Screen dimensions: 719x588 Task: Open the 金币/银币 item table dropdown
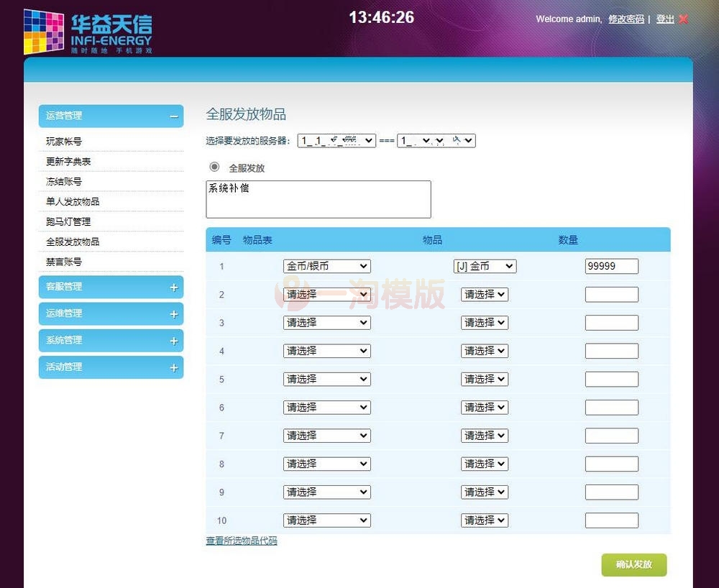coord(326,265)
